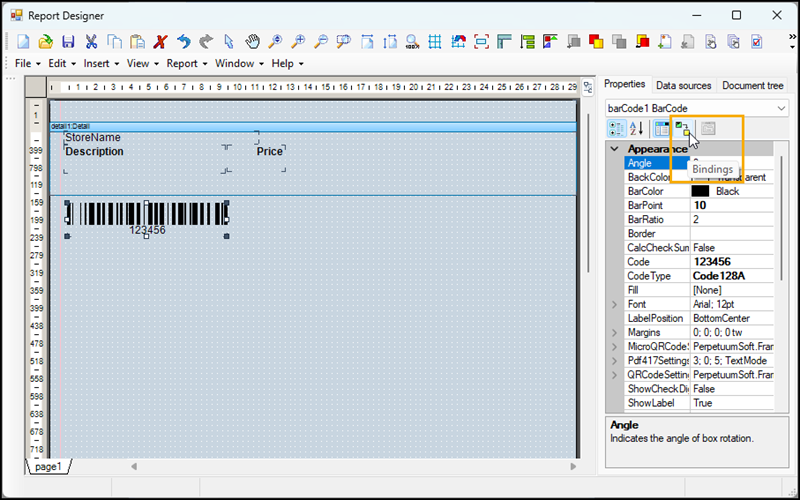The height and width of the screenshot is (500, 800).
Task: Open the Report menu
Action: coord(187,63)
